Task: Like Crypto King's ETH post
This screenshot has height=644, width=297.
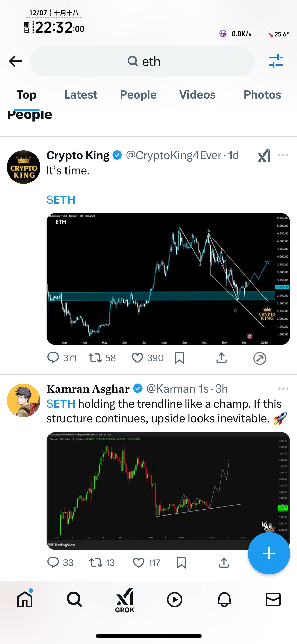Action: [x=138, y=358]
